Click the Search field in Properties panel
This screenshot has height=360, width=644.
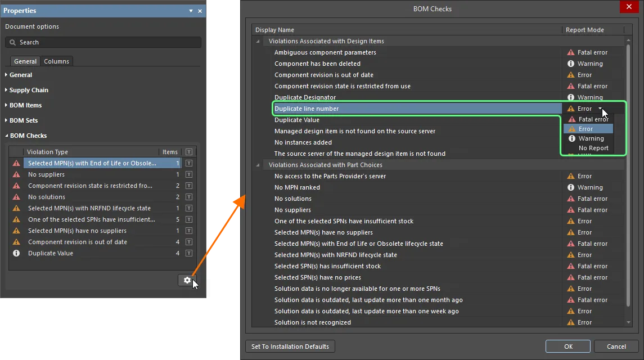103,42
